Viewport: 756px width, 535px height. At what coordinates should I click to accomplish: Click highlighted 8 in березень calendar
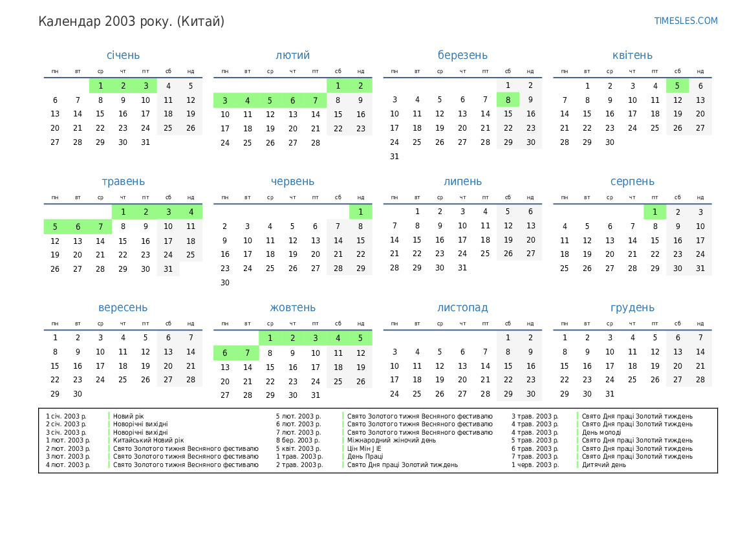click(x=508, y=100)
